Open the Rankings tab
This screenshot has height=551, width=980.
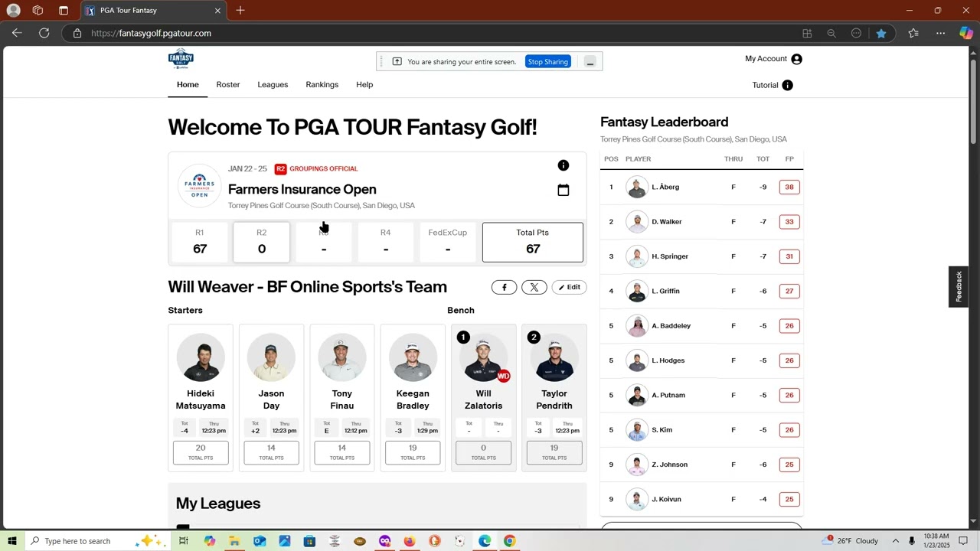pyautogui.click(x=322, y=85)
